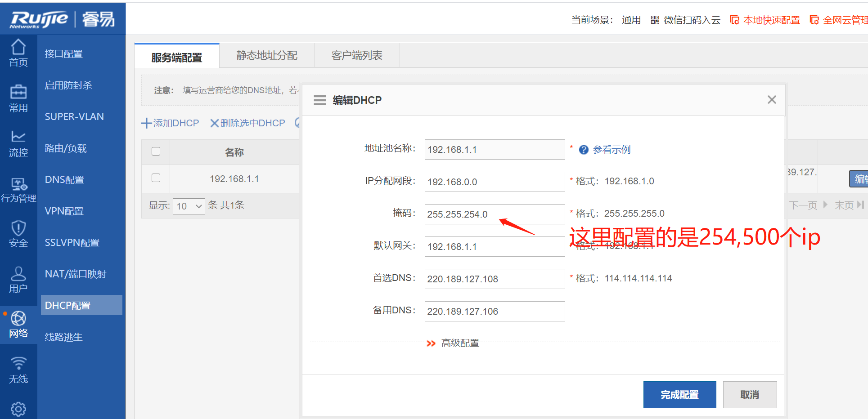Click the 地址池名称 input field
The height and width of the screenshot is (419, 868).
coord(495,150)
